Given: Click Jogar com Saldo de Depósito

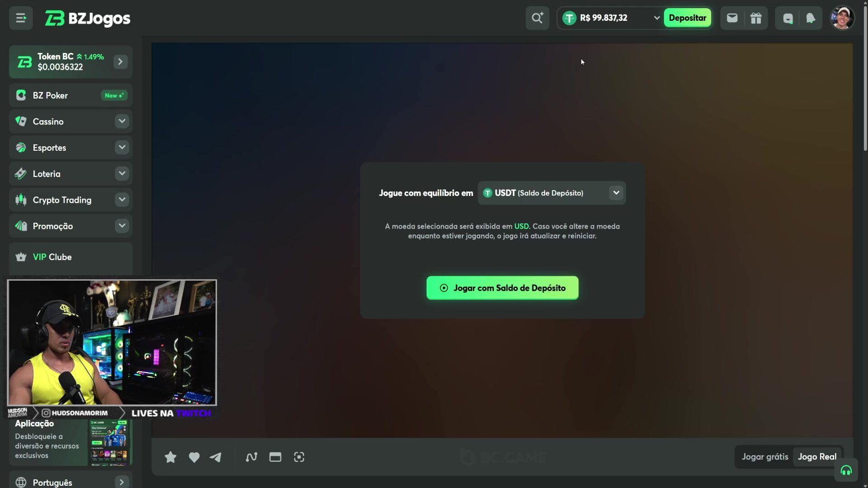Looking at the screenshot, I should pyautogui.click(x=503, y=288).
